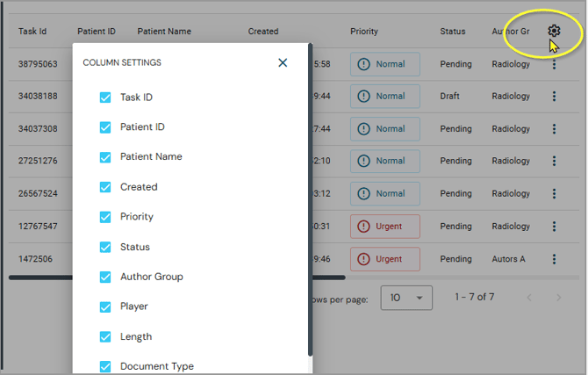Open row menu for task 26567524

click(554, 194)
